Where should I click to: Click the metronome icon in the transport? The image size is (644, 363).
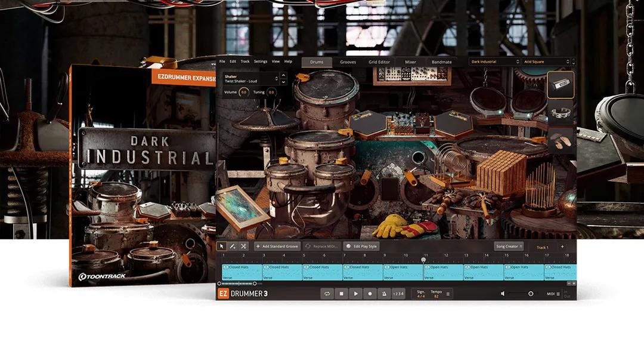click(x=384, y=294)
